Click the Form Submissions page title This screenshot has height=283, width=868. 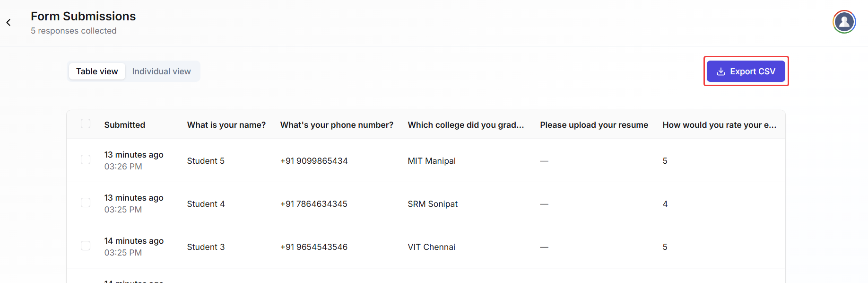[83, 17]
